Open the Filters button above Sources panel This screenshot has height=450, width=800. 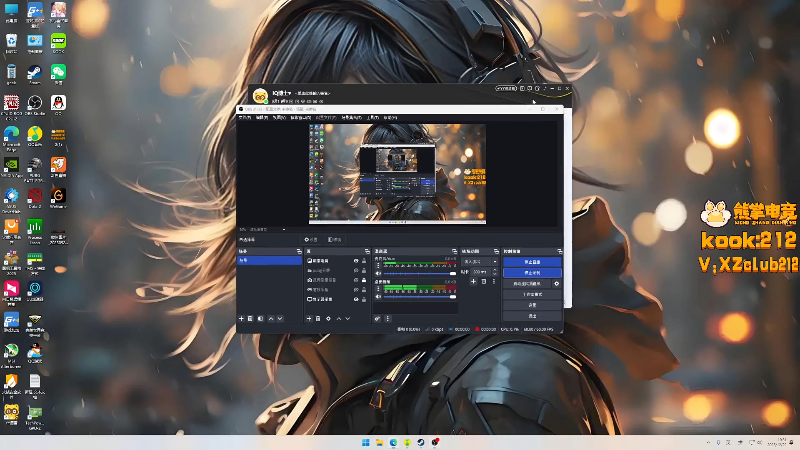tap(335, 240)
